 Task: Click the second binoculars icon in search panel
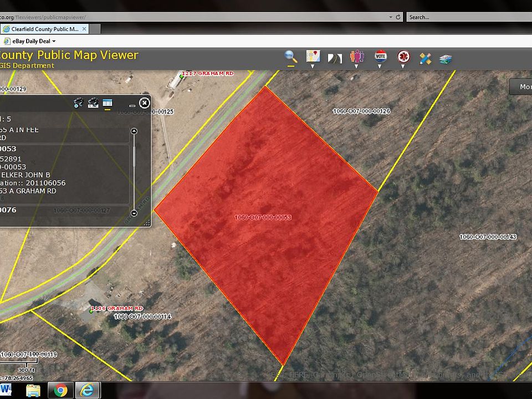point(93,103)
